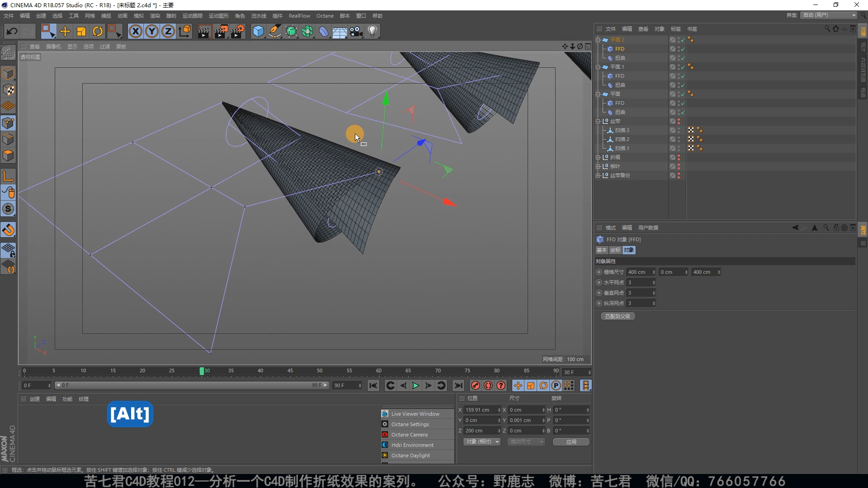Toggle visibility dots of 折痕 object
Viewport: 868px width, 488px height.
[x=679, y=157]
